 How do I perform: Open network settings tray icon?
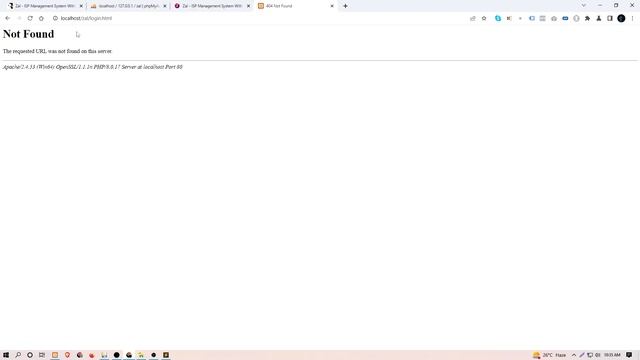point(590,355)
